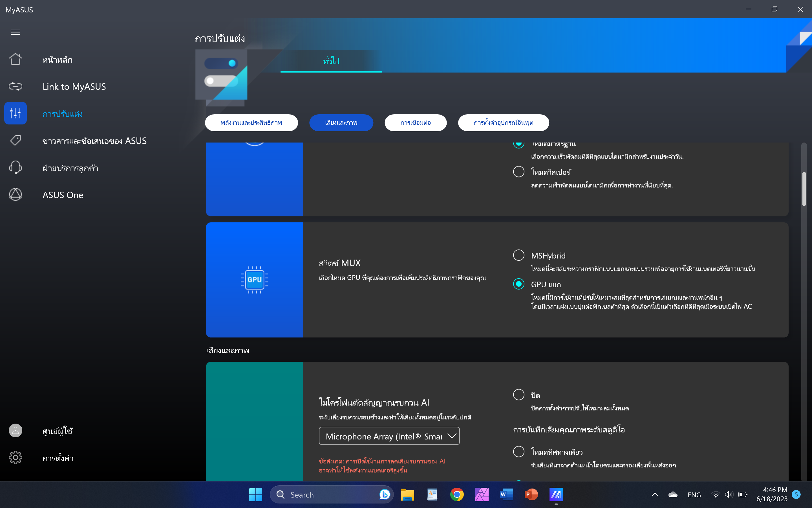The width and height of the screenshot is (812, 508).
Task: Open the notepad app in taskbar
Action: (x=432, y=494)
